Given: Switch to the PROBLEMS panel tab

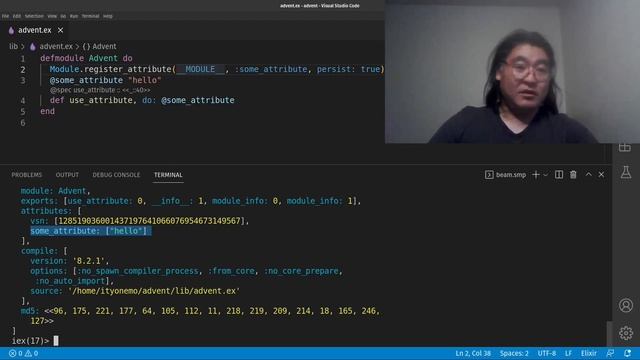Looking at the screenshot, I should coord(27,175).
